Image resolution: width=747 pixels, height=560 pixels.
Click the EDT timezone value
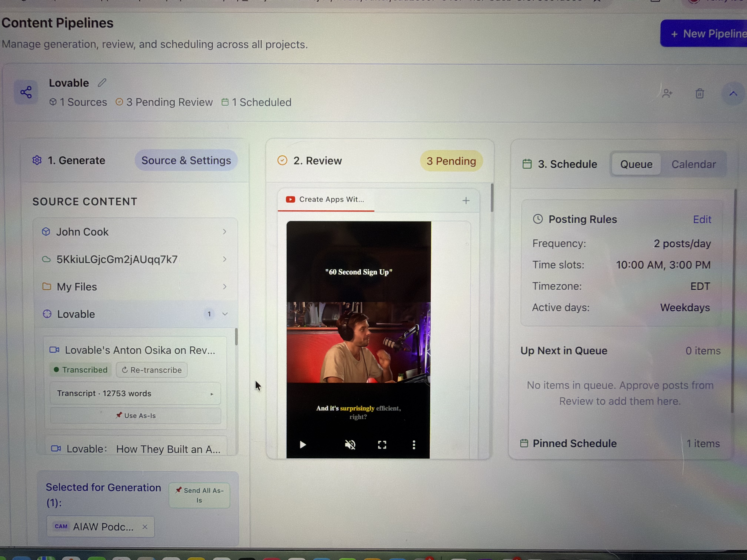pyautogui.click(x=700, y=286)
